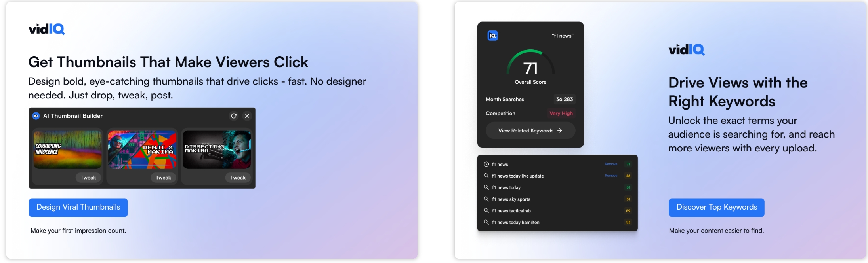Click the refresh icon in AI Thumbnail Builder
This screenshot has height=263, width=868.
pos(234,116)
